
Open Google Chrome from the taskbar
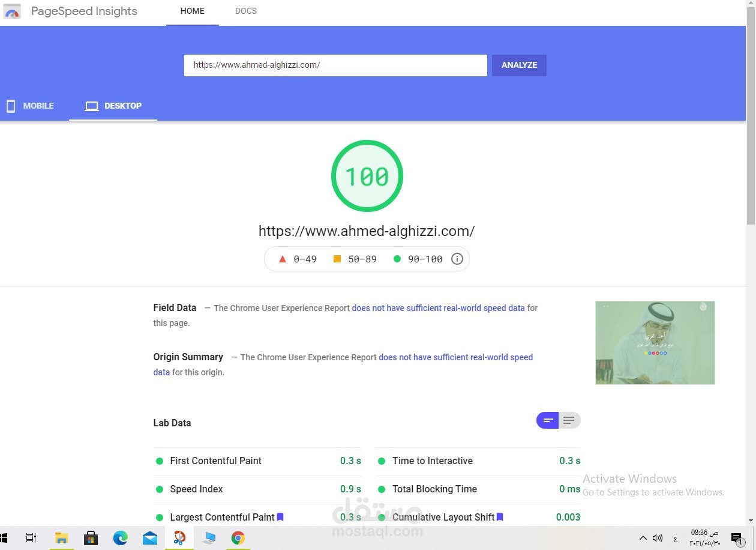click(238, 538)
